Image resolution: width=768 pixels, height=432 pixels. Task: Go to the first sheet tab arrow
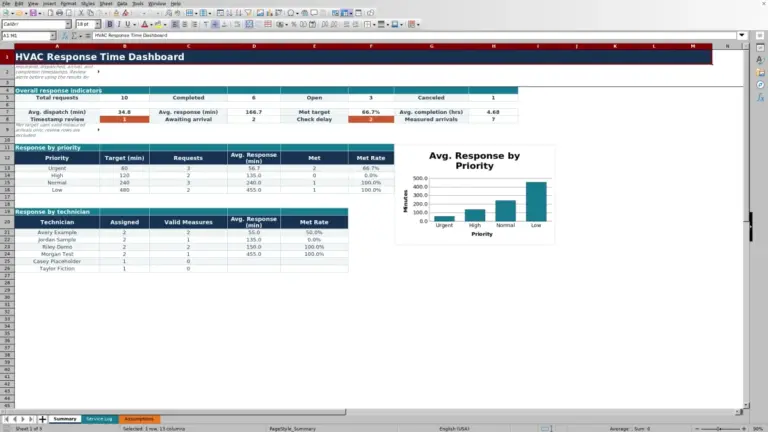6,419
